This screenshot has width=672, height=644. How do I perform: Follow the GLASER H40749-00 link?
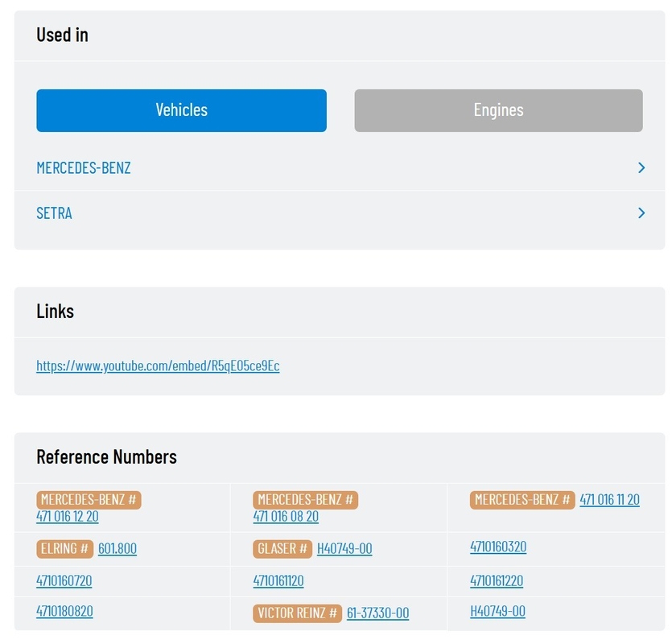point(344,548)
